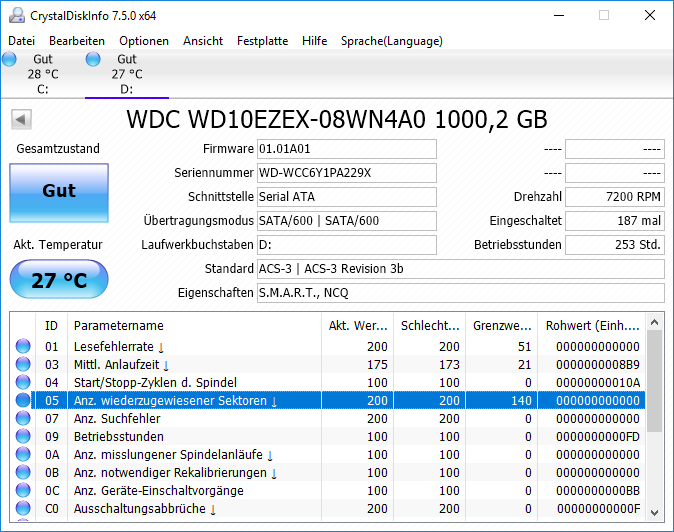The image size is (674, 532).
Task: Select Anz. Geräte-Einschaltvorgänge row
Action: click(328, 491)
